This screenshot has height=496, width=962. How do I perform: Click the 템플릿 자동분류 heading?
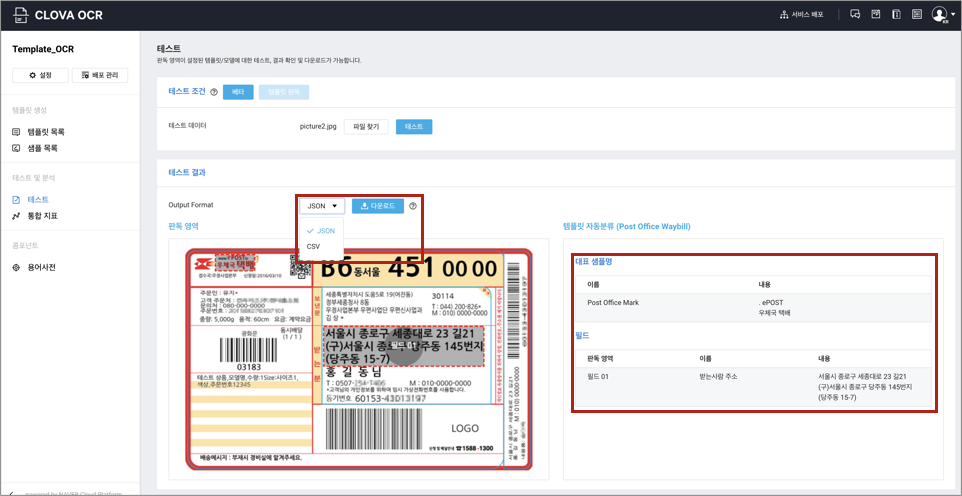(x=626, y=227)
